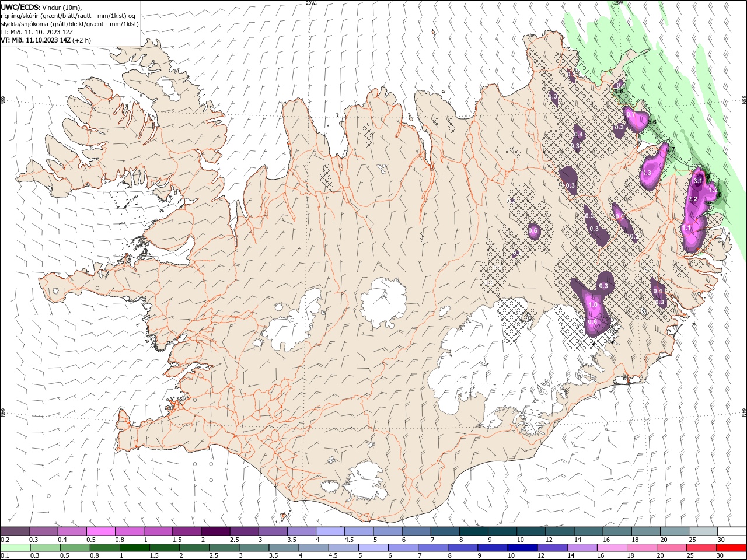Click the '1.1' snowfall value on the east coast
Image resolution: width=747 pixels, height=560 pixels.
tap(687, 228)
